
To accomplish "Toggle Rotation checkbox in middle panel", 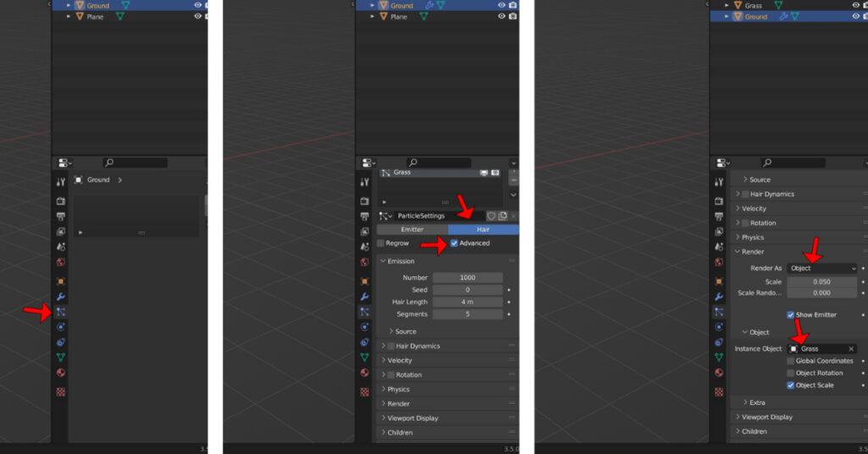I will (x=391, y=375).
